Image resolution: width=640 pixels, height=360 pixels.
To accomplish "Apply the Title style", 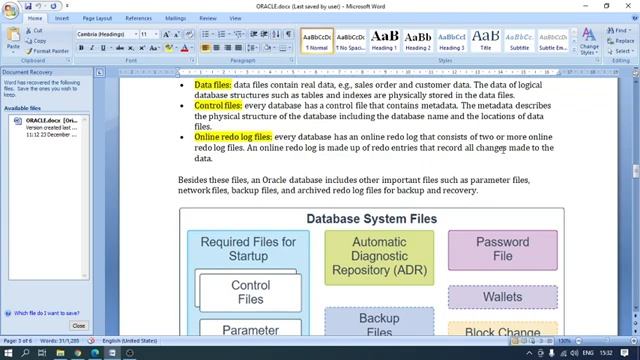I will 485,40.
